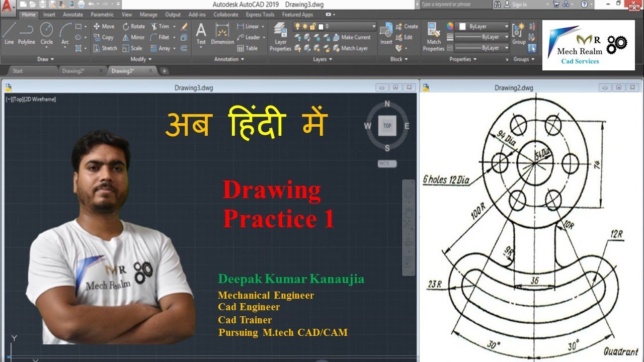Image resolution: width=644 pixels, height=362 pixels.
Task: Click the Print icon in quick access toolbar
Action: 80,4
